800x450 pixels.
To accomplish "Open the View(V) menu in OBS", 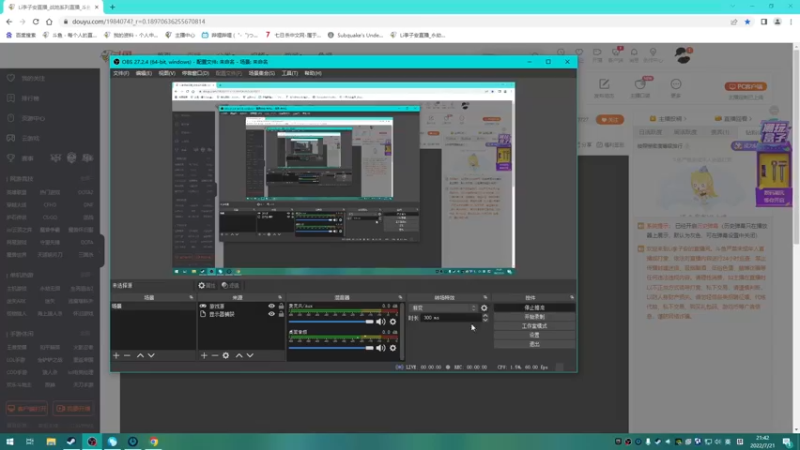I will pyautogui.click(x=167, y=73).
